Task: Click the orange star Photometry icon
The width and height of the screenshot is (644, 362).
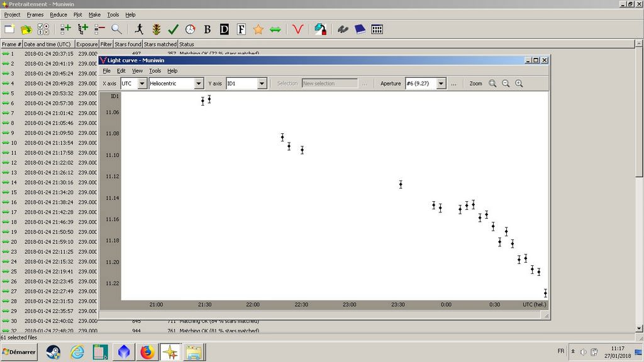Action: 258,29
